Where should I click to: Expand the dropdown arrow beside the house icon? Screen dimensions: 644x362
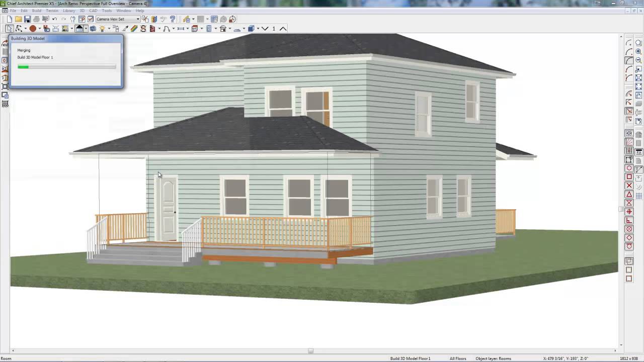(86, 29)
